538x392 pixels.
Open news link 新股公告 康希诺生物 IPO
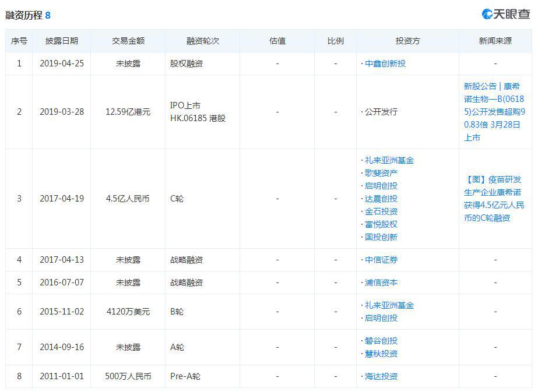(494, 112)
